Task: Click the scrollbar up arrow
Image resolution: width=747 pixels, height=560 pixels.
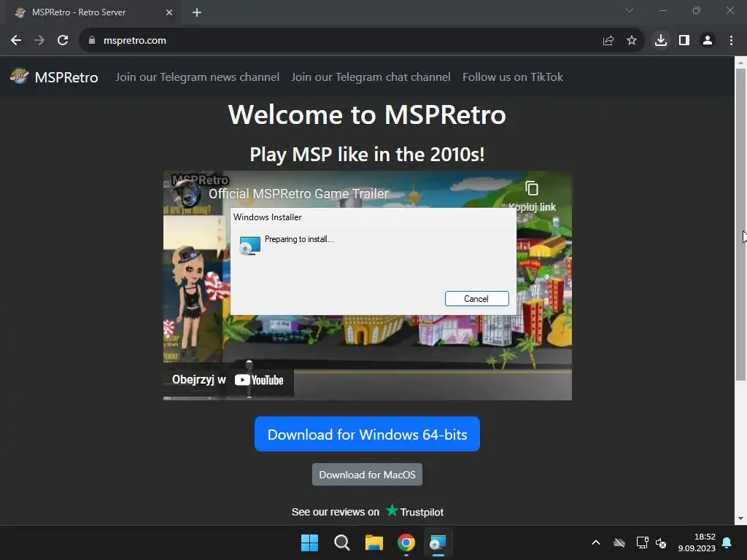Action: [x=740, y=63]
